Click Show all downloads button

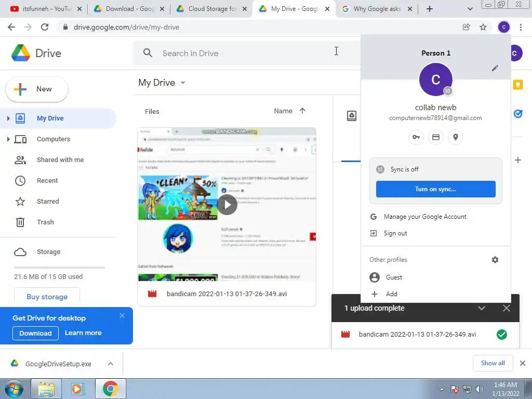[x=493, y=363]
